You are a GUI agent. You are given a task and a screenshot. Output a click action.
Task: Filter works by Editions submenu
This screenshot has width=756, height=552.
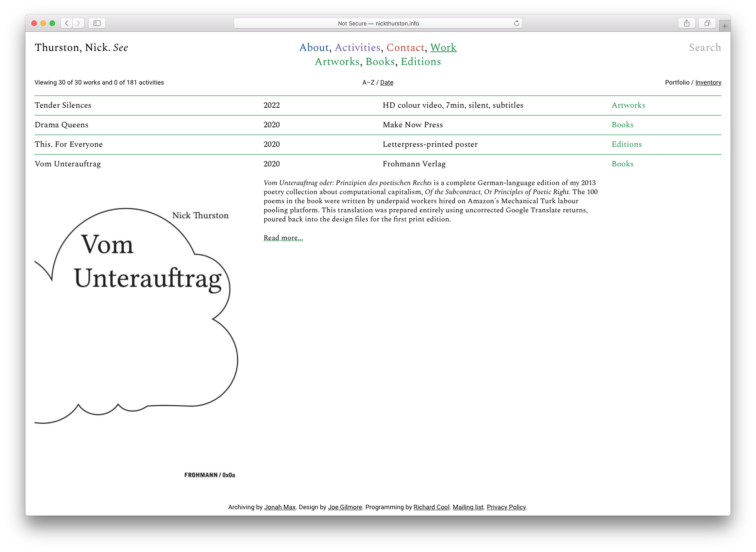click(x=421, y=62)
